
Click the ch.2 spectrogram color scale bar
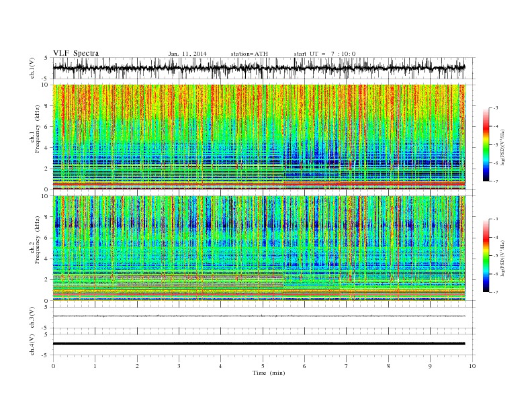pyautogui.click(x=486, y=256)
